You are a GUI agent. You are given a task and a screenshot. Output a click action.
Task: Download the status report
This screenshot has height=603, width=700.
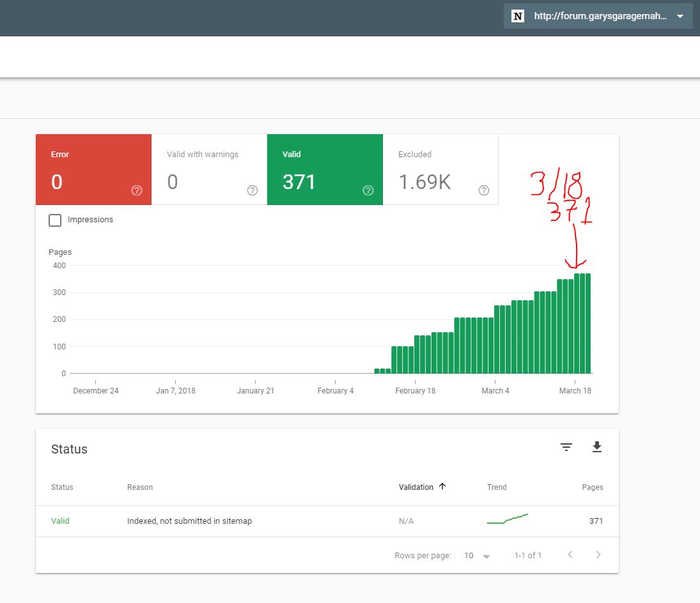597,447
